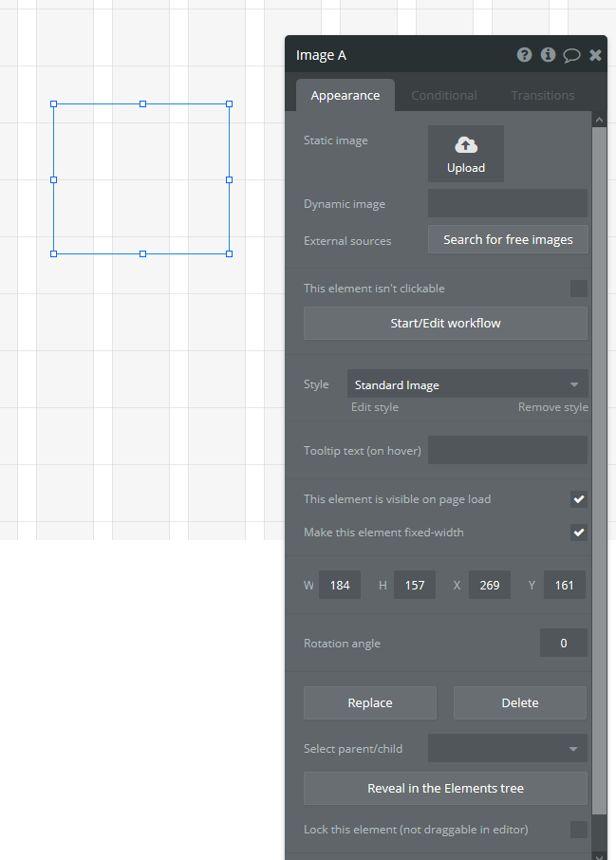Click the top-right resize handle of image

[230, 103]
